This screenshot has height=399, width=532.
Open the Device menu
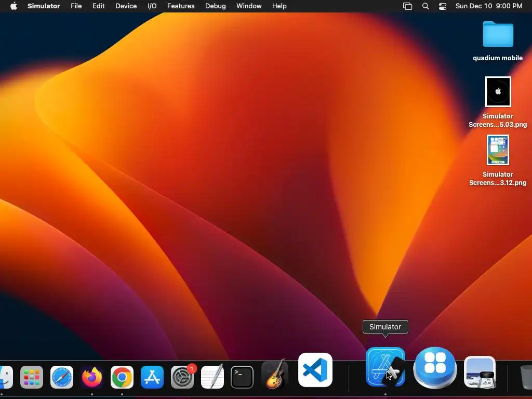point(126,6)
